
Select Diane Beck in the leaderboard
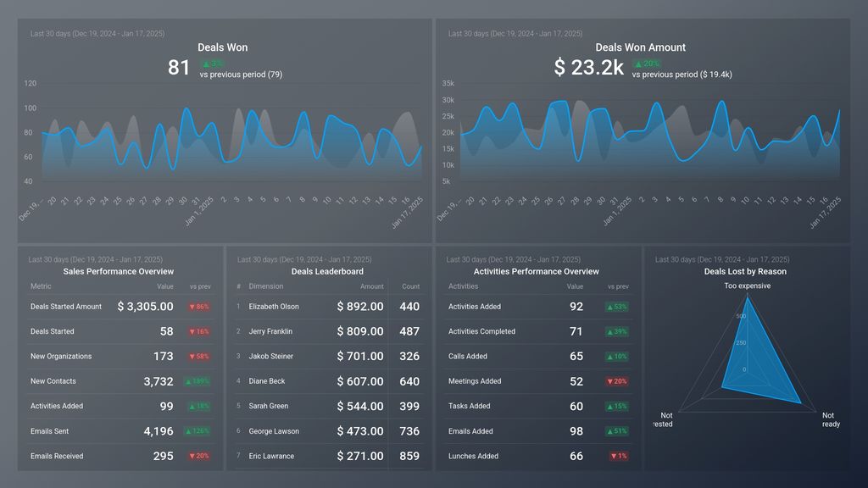pyautogui.click(x=267, y=381)
